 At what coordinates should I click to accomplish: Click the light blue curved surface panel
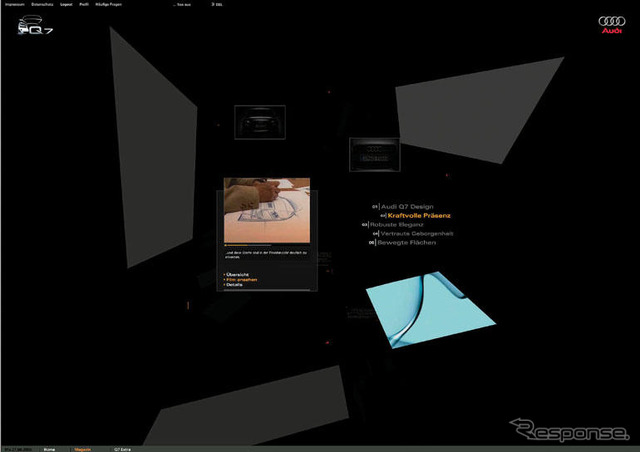tap(430, 310)
